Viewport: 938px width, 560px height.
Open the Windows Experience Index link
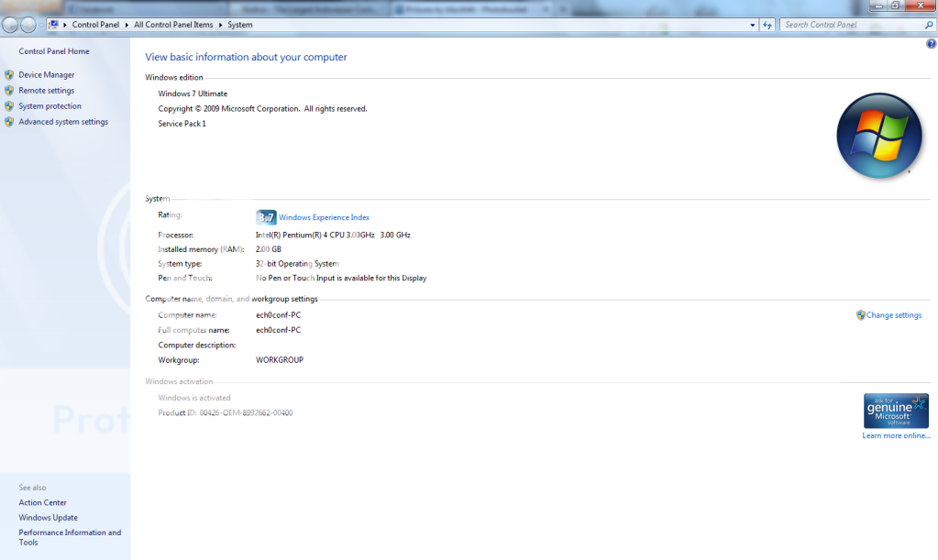point(325,217)
